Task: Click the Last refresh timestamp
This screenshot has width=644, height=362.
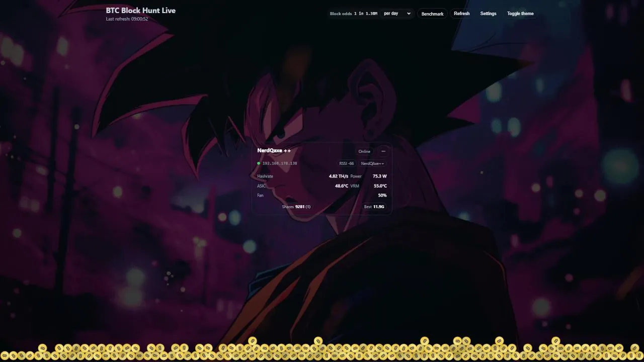Action: tap(127, 19)
